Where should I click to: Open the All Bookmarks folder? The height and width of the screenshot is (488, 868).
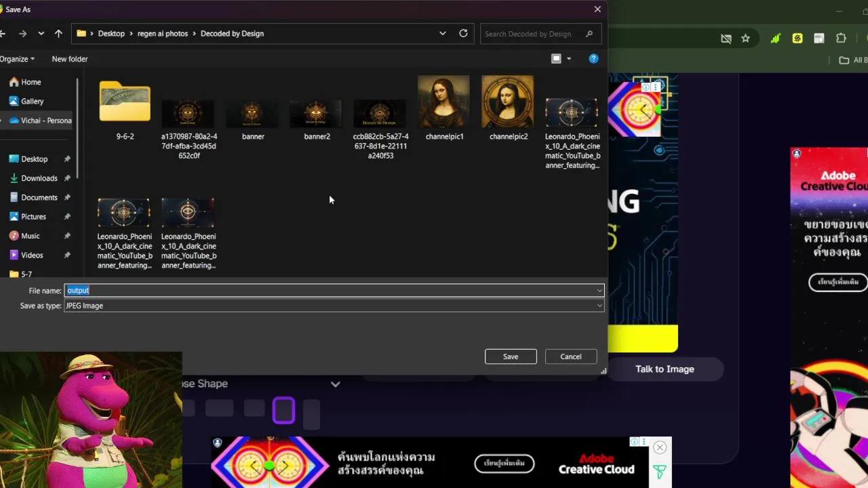coord(853,60)
